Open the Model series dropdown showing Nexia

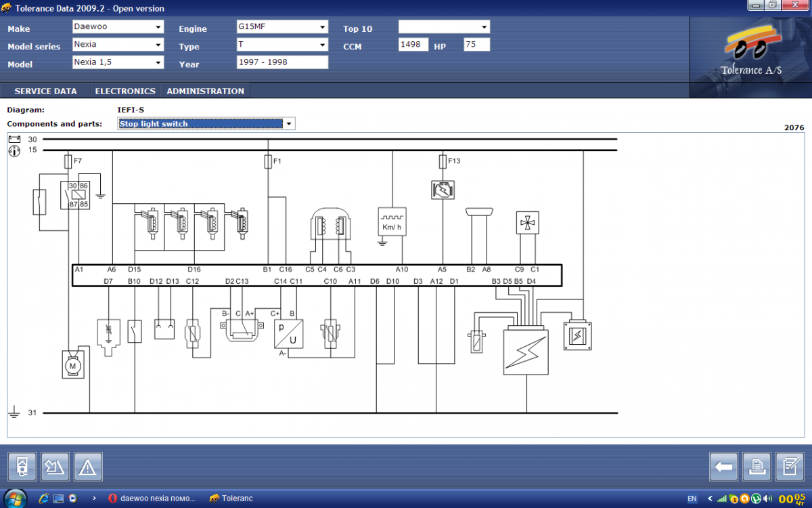pos(118,45)
